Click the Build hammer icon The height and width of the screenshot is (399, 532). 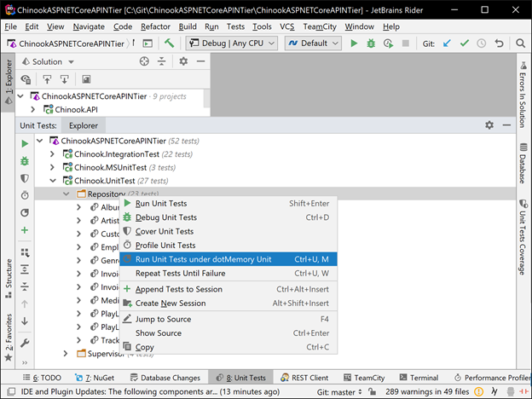[170, 43]
